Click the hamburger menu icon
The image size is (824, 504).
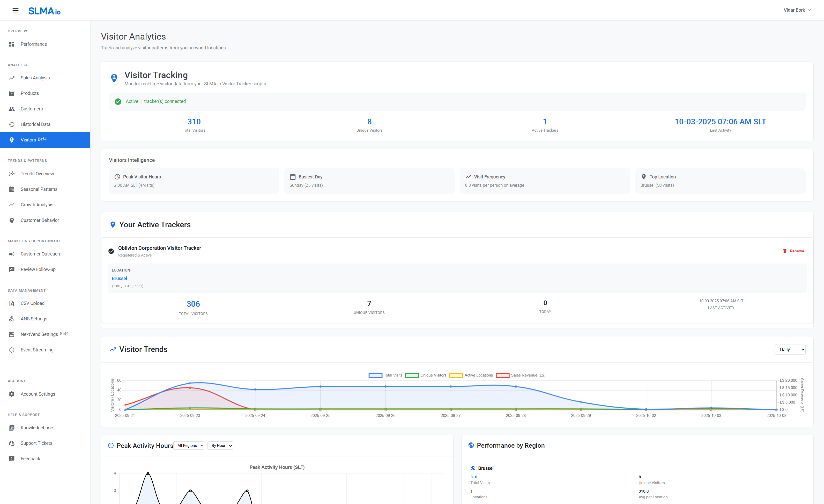tap(15, 10)
